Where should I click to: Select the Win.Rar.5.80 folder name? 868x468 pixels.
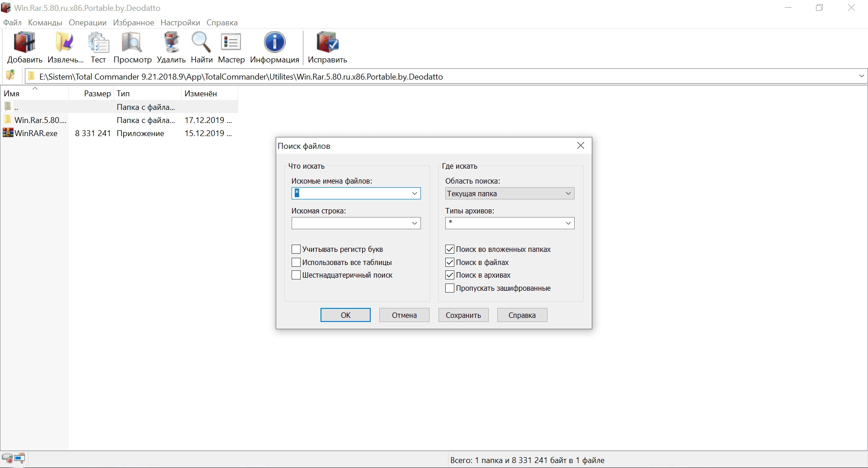pyautogui.click(x=40, y=120)
